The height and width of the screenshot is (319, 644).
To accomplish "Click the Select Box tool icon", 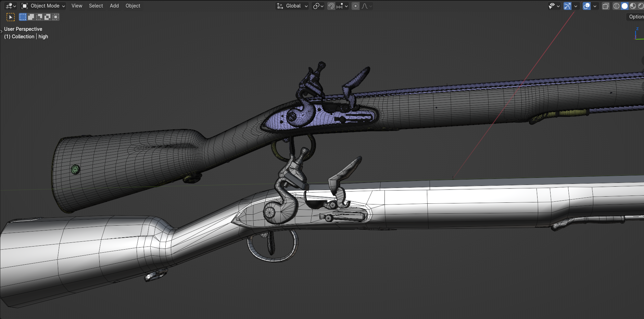I will 11,17.
